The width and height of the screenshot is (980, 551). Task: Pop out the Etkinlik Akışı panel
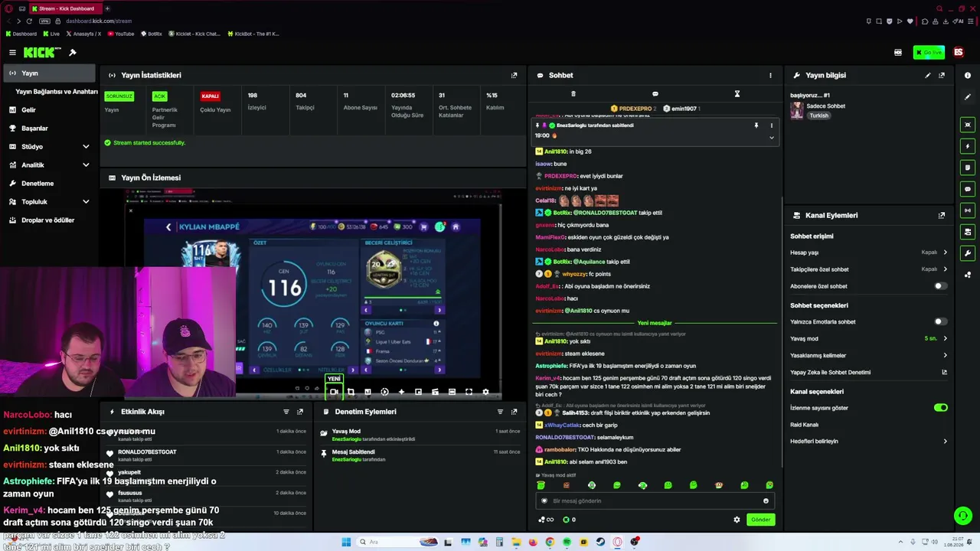300,412
